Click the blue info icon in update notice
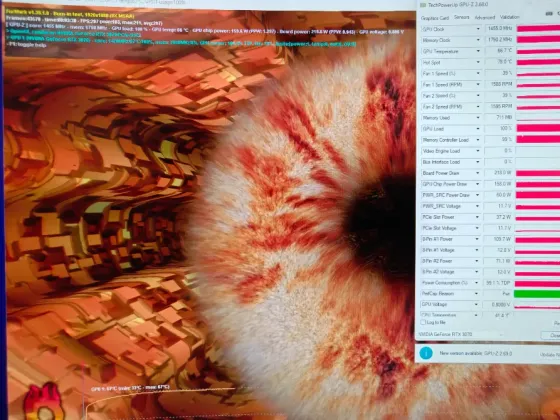This screenshot has width=560, height=420. pyautogui.click(x=425, y=353)
